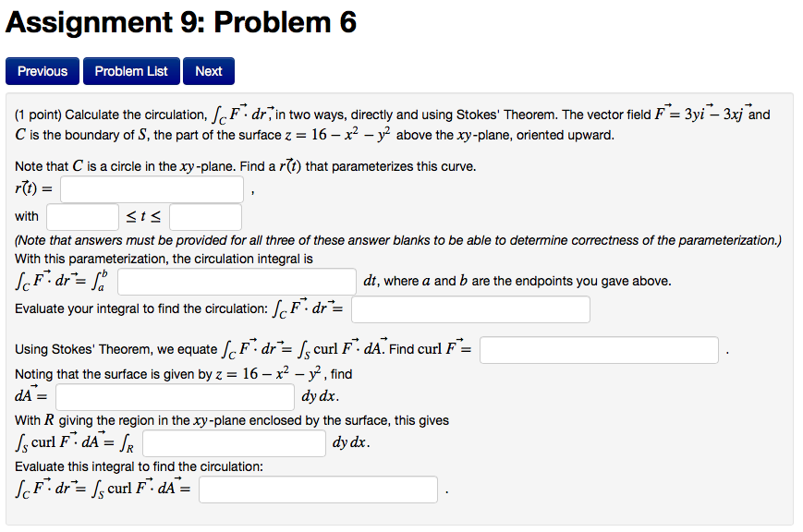Click the Previous button
Viewport: 803px width, 532px height.
pos(42,70)
